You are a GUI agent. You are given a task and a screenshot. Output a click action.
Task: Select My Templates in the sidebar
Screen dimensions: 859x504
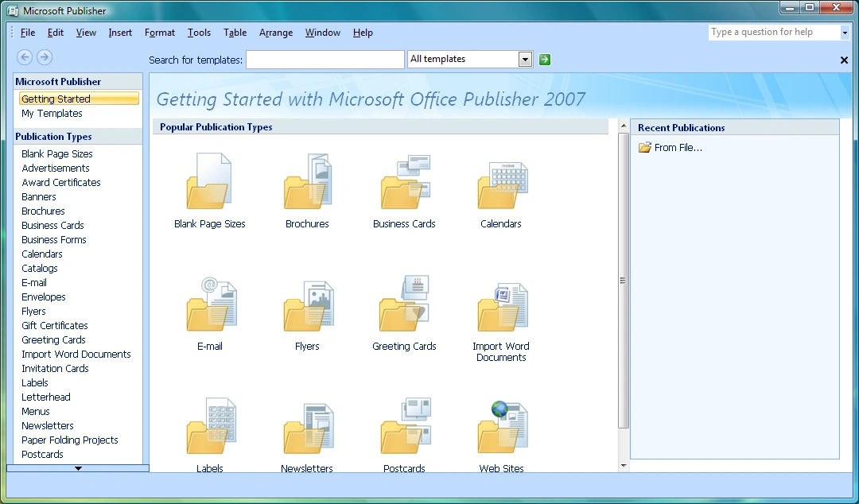tap(52, 114)
